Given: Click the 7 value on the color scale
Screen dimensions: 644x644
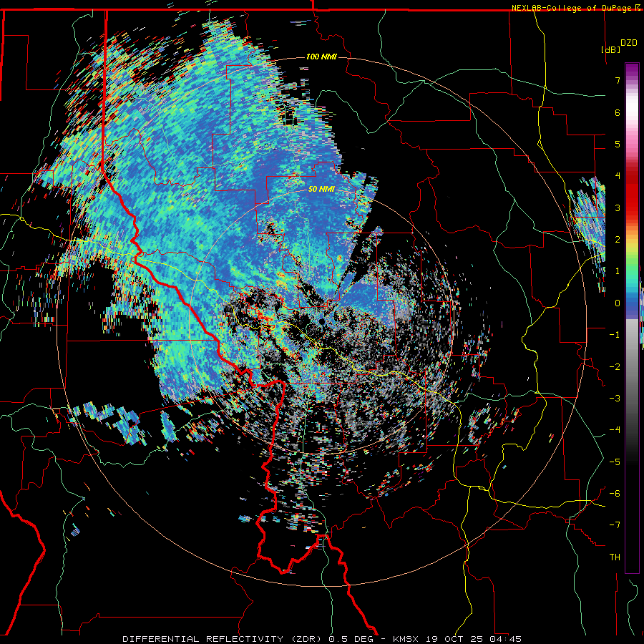Looking at the screenshot, I should [618, 80].
